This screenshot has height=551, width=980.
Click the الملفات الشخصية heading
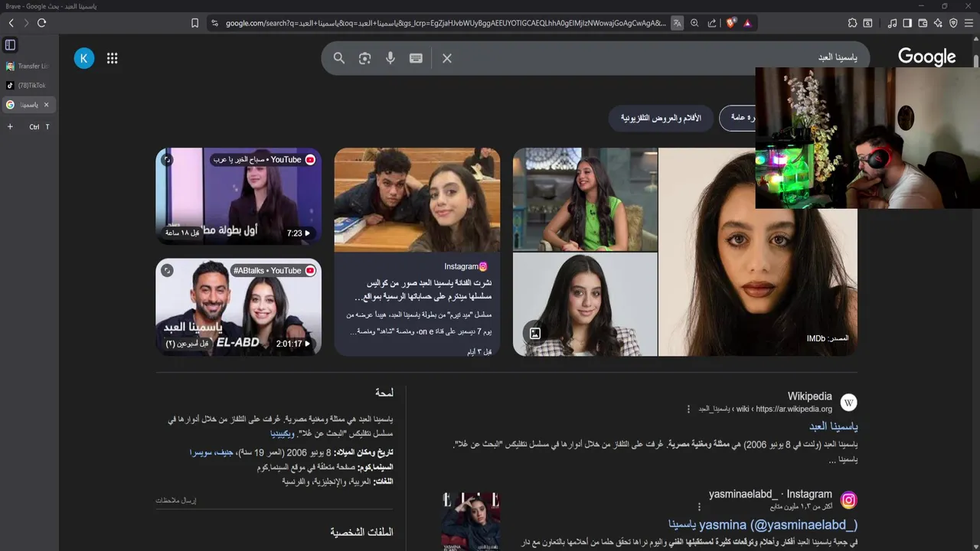[x=361, y=532]
